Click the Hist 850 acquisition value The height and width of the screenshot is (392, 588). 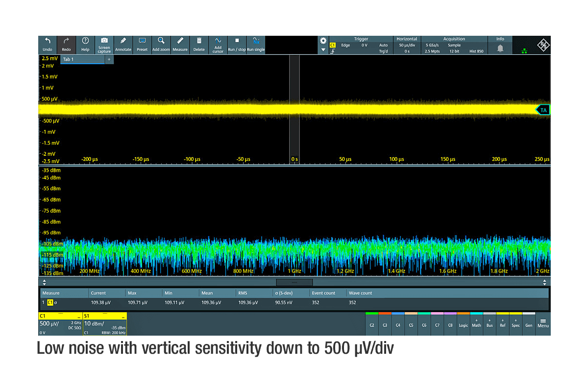(x=476, y=51)
